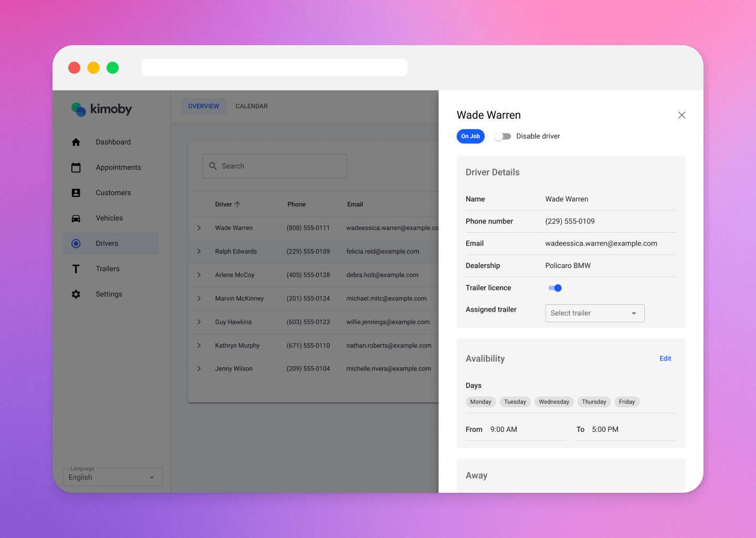Screen dimensions: 756x538
Task: Click Edit in the Availability section
Action: (x=665, y=358)
